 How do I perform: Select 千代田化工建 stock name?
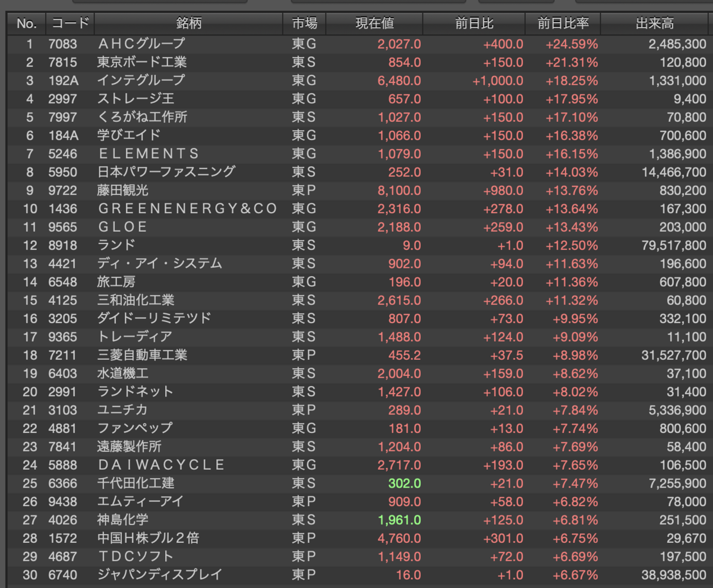click(x=136, y=483)
